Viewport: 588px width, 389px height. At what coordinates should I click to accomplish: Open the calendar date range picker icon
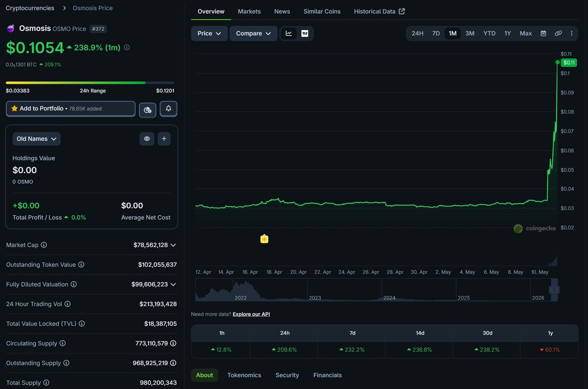tap(543, 33)
